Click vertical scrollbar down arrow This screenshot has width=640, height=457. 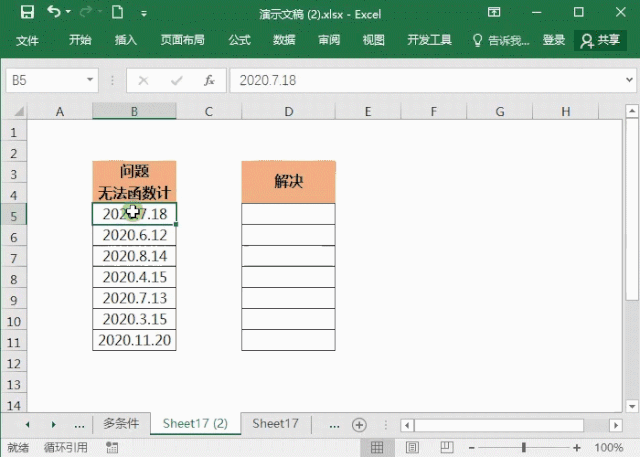(632, 406)
